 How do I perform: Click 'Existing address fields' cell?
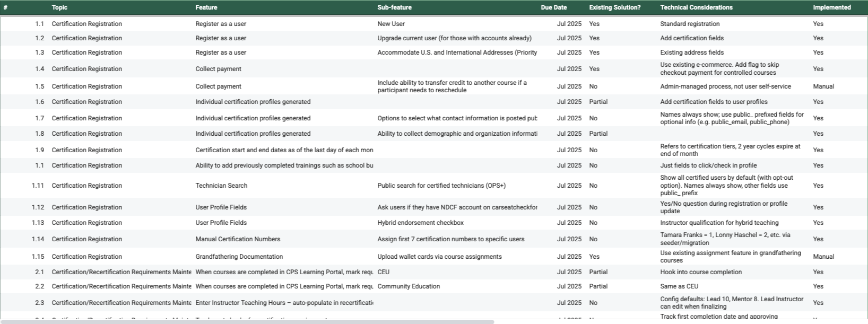[692, 52]
